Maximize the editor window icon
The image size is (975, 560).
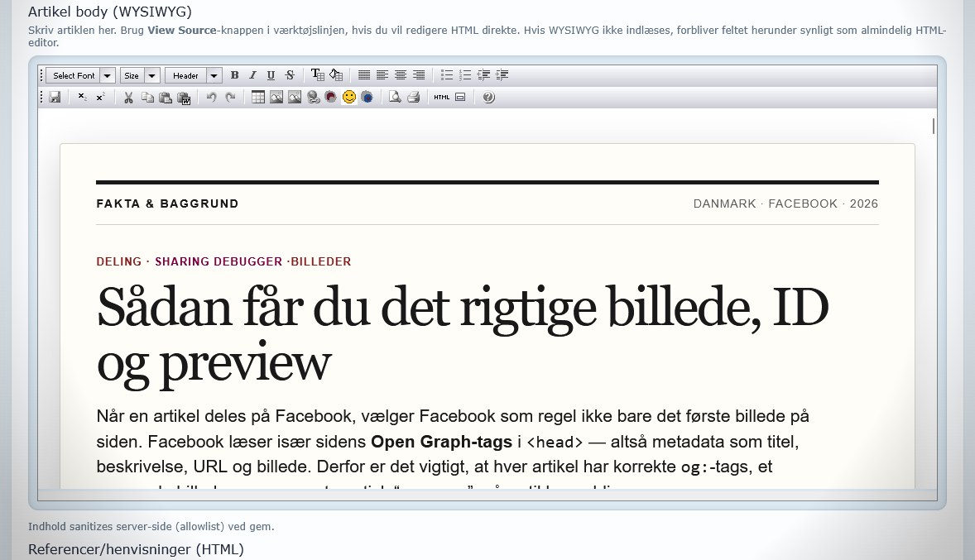click(x=460, y=98)
